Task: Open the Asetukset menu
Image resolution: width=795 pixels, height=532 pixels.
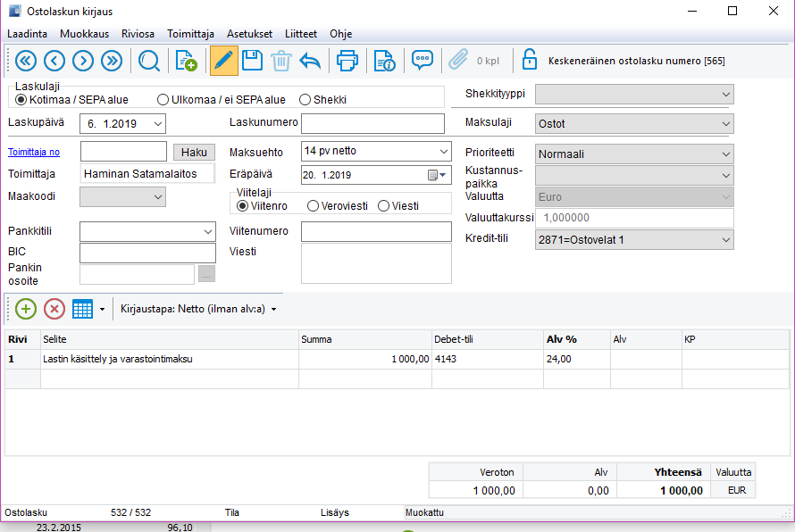Action: tap(249, 33)
